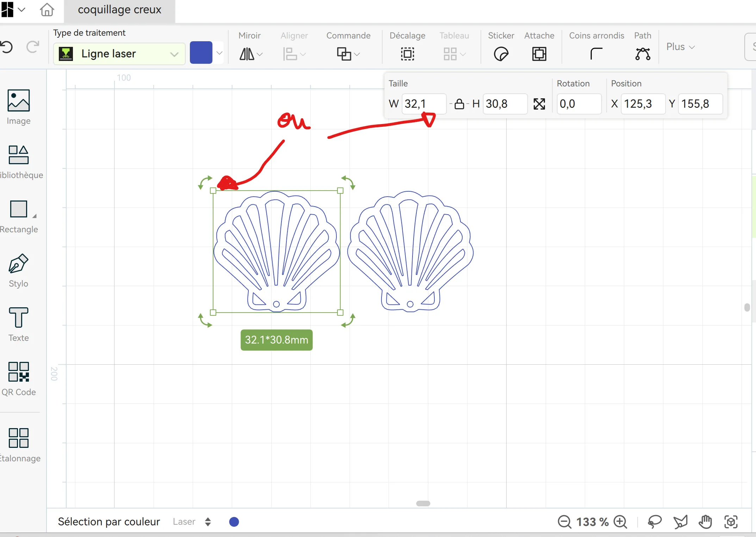Open the QR Code tool

(18, 372)
